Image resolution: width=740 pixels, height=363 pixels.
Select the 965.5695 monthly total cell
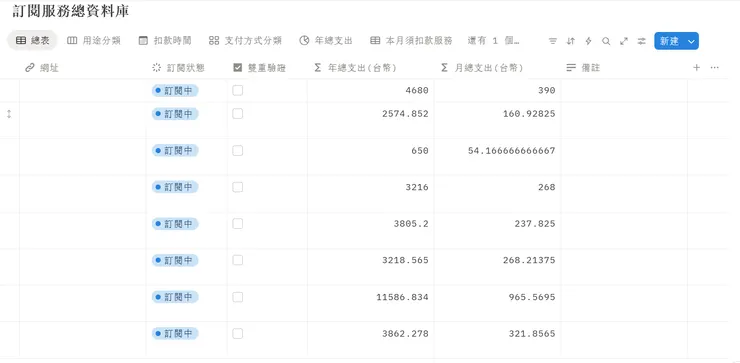(x=497, y=303)
